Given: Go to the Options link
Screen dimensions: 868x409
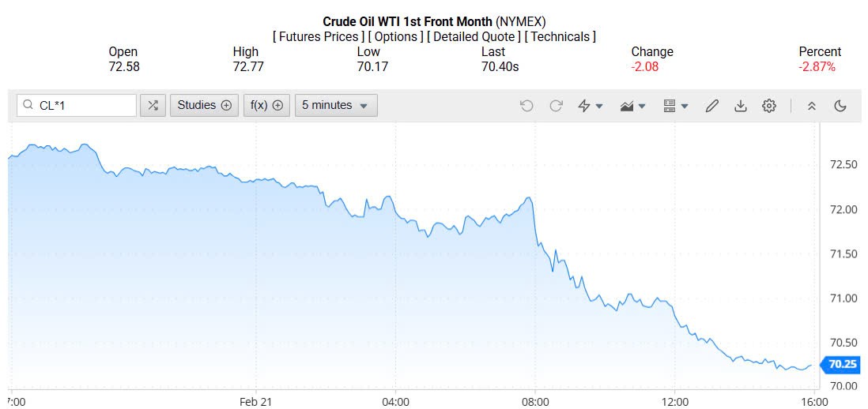Looking at the screenshot, I should [397, 37].
